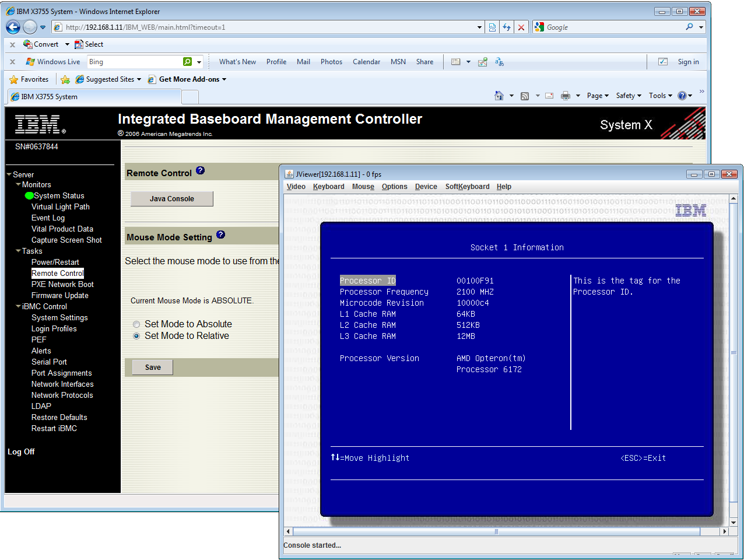
Task: Click JViewer horizontal scroll right arrow
Action: (724, 531)
